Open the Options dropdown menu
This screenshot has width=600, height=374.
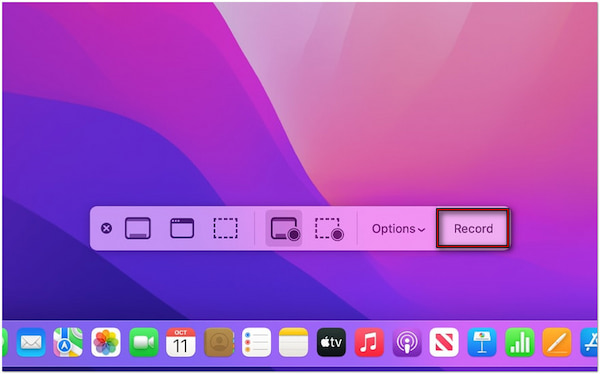point(398,229)
